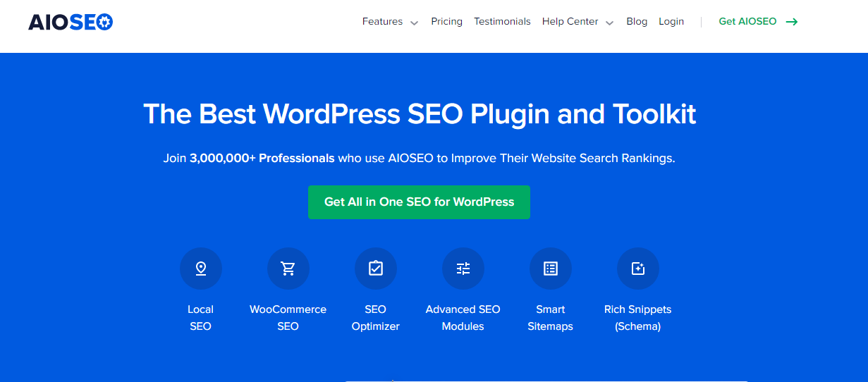Click the WooCommerce SEO cart icon
The width and height of the screenshot is (868, 382).
[288, 269]
